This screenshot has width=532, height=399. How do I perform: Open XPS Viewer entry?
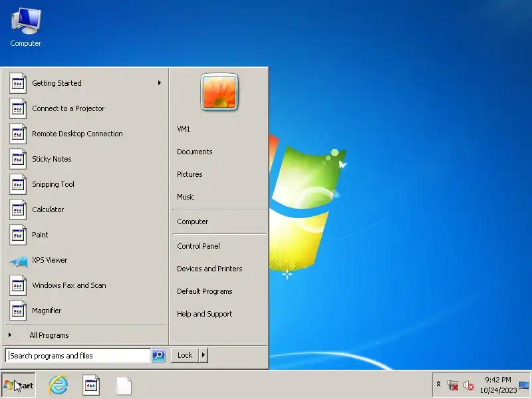85,260
